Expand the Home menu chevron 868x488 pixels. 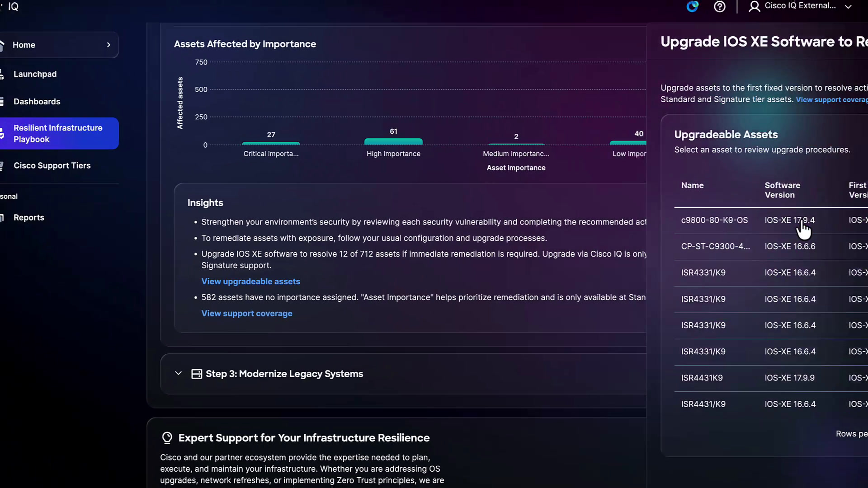click(x=108, y=45)
